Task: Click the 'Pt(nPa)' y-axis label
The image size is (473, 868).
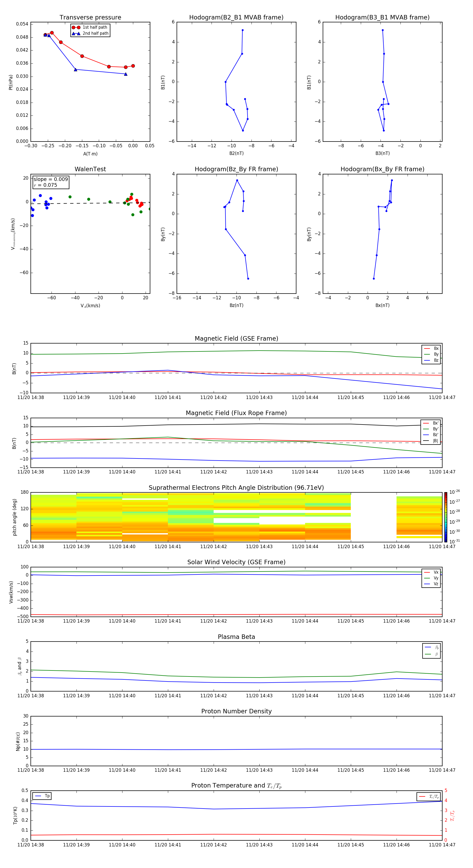Action: [11, 82]
